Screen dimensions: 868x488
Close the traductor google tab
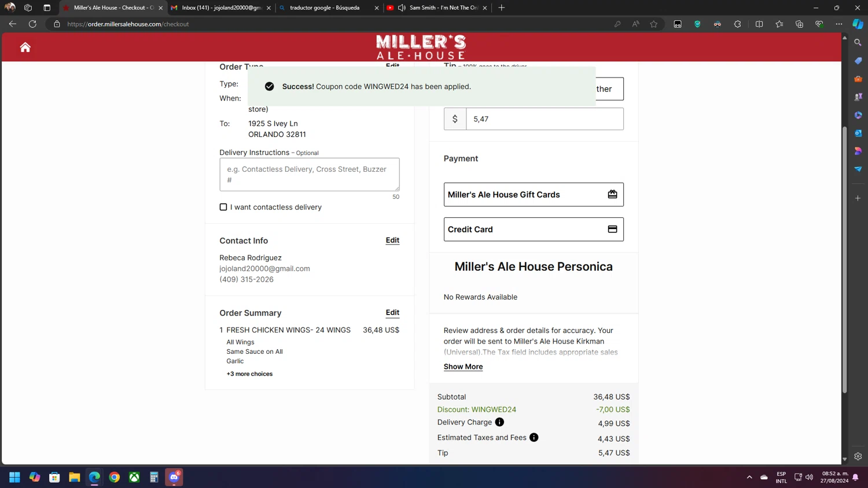[377, 8]
